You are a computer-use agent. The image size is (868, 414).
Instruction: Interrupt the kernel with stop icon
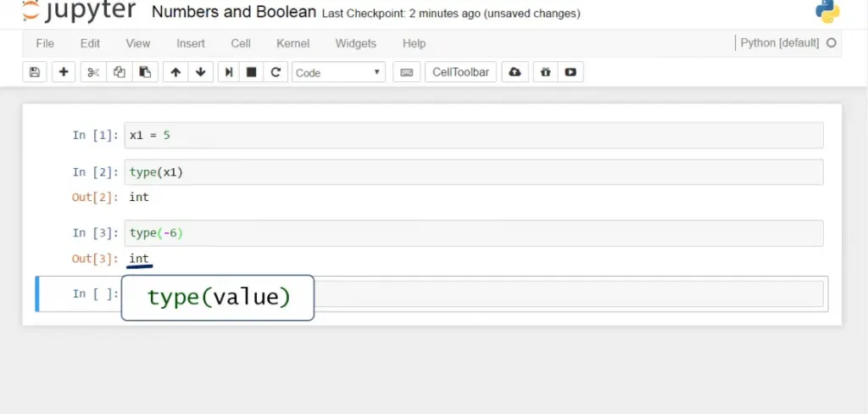click(x=252, y=72)
